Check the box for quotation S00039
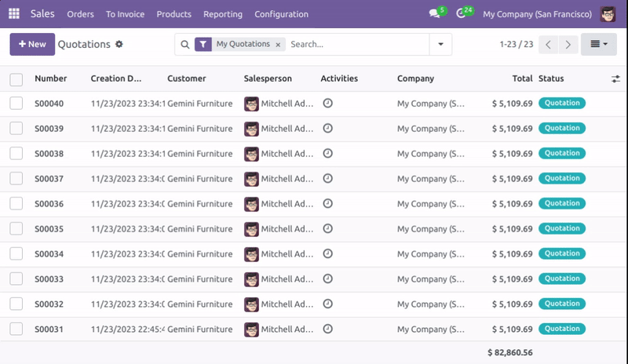628x364 pixels. [16, 128]
